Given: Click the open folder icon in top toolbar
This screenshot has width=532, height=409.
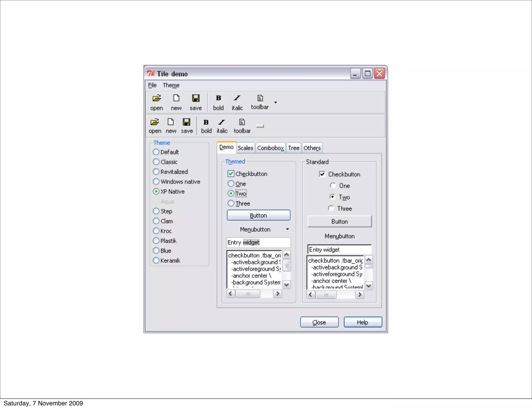Looking at the screenshot, I should click(157, 98).
